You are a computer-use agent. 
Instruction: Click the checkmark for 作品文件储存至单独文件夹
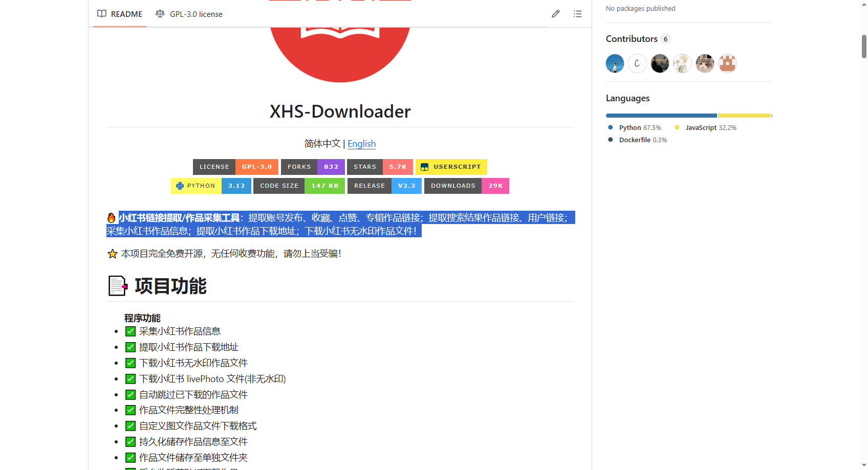(131, 458)
